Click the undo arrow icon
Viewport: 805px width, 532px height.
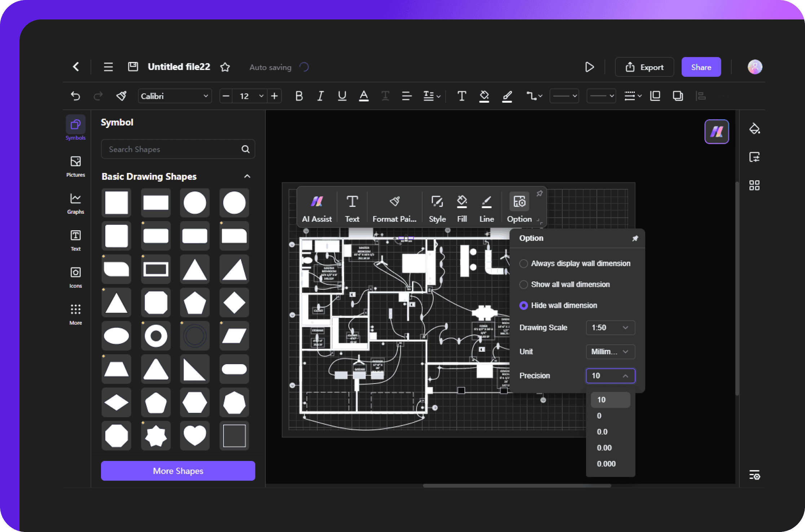[x=75, y=96]
